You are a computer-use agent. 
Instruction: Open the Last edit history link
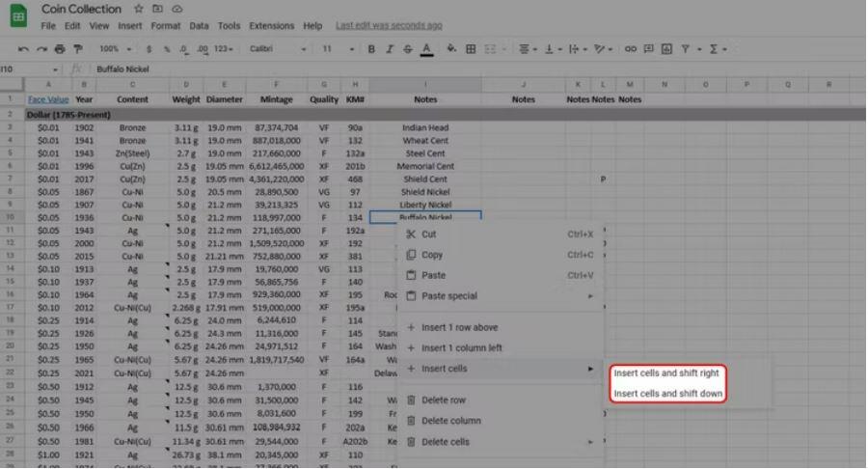coord(389,26)
